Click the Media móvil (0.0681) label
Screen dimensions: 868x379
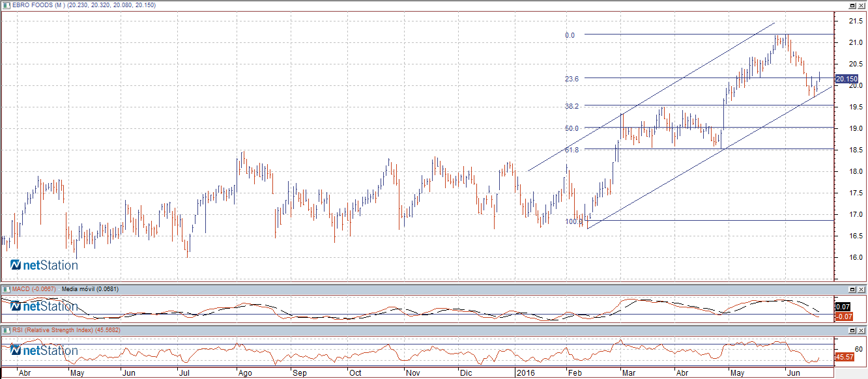(89, 288)
